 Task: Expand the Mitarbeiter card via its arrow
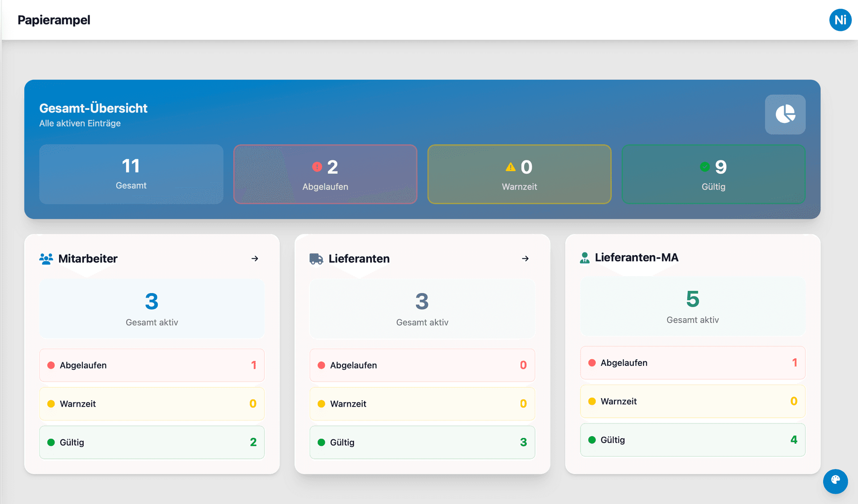[255, 258]
